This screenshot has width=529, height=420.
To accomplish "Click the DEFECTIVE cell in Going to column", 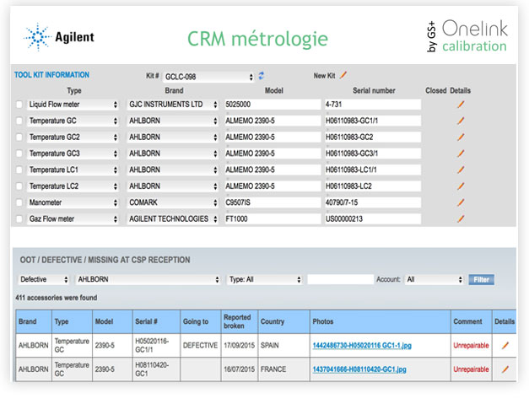I will [x=200, y=346].
